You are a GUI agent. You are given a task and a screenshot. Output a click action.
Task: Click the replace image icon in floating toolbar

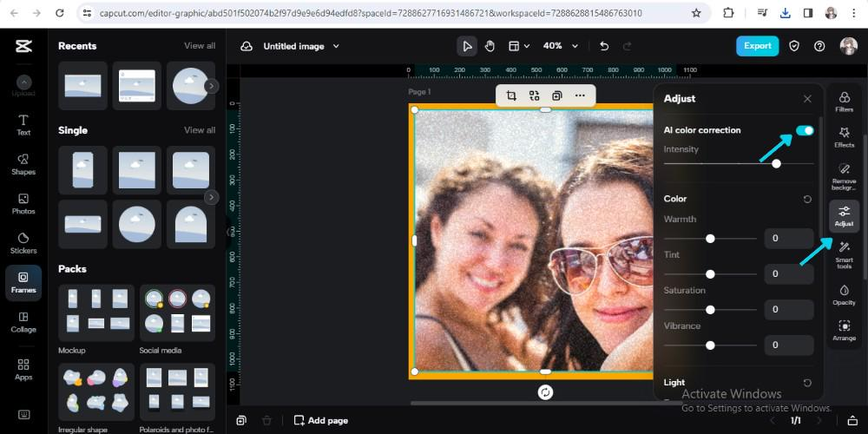pos(534,95)
